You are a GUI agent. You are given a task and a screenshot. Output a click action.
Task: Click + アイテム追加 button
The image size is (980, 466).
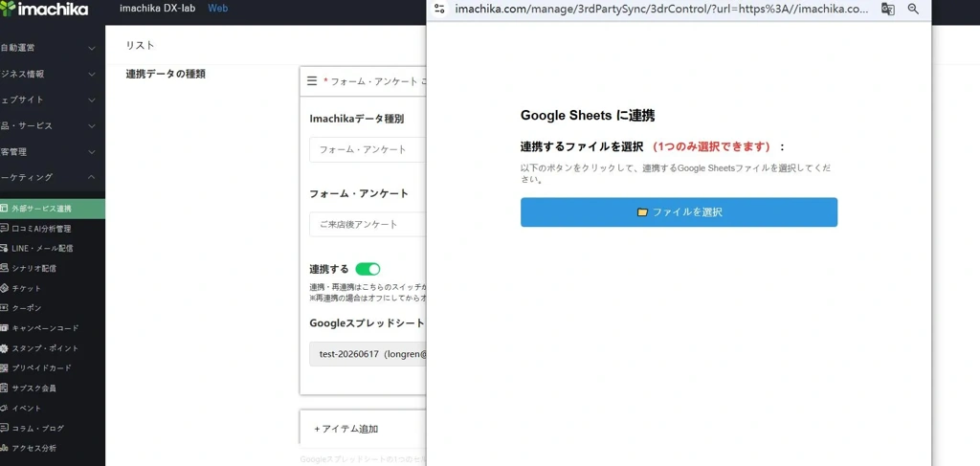[x=346, y=429]
